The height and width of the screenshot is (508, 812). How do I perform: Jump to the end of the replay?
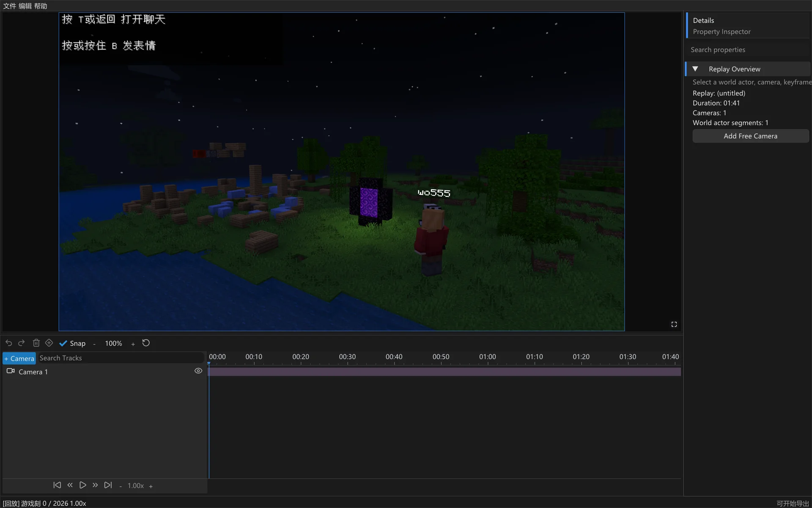tap(108, 485)
